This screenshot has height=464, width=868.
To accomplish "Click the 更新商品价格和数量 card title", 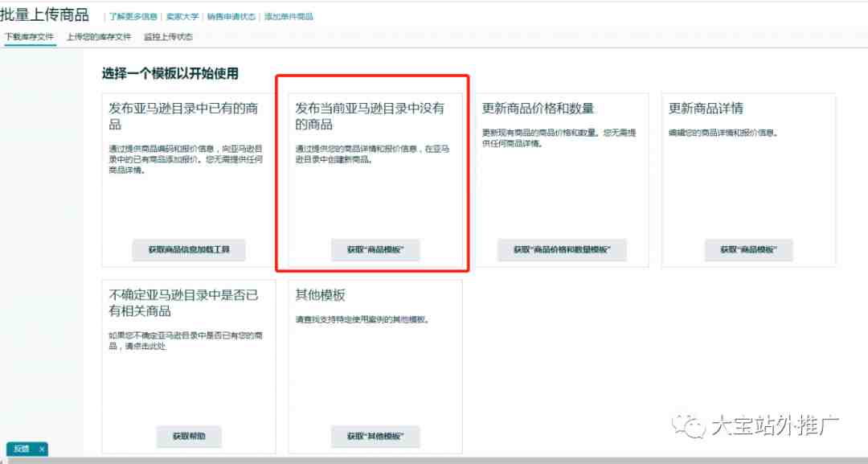I will (x=538, y=109).
